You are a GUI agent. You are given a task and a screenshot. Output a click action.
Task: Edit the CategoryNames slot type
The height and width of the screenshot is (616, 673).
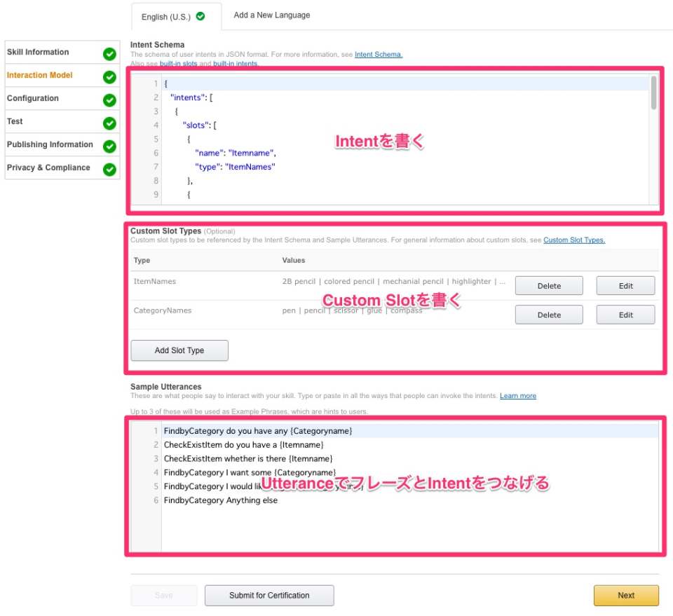pyautogui.click(x=625, y=314)
